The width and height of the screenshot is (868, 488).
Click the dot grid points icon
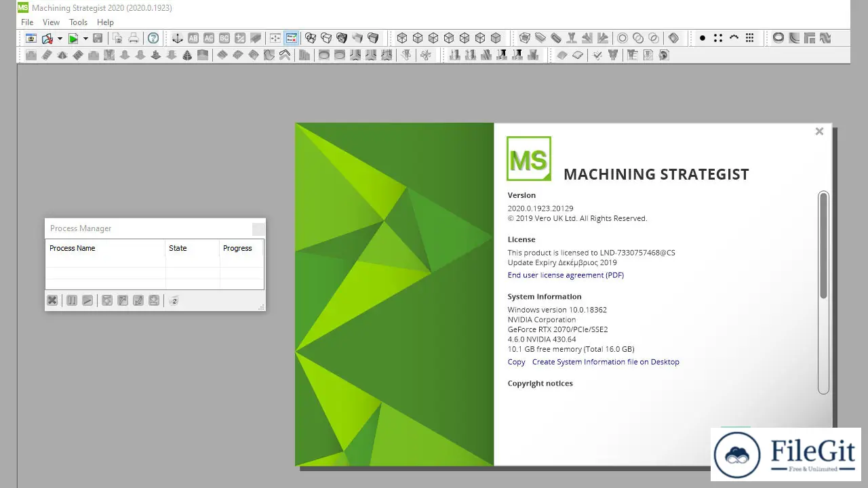tap(749, 39)
